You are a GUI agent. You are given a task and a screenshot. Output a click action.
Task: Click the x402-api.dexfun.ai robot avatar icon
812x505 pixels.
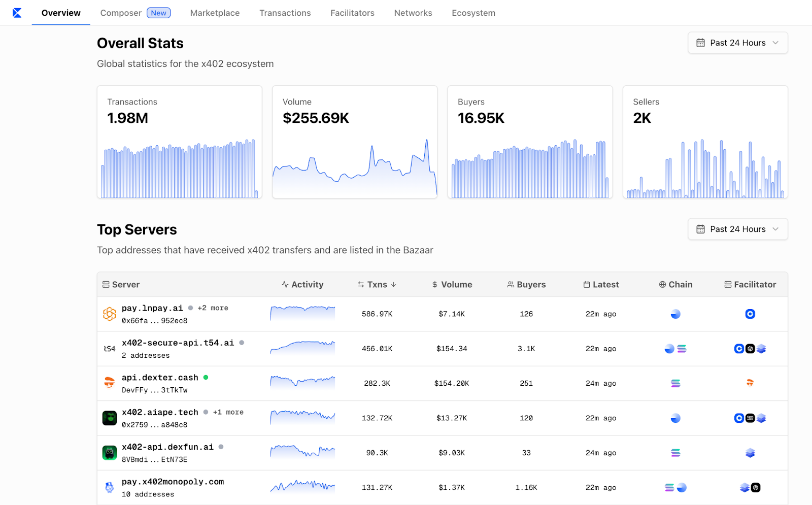click(x=110, y=453)
